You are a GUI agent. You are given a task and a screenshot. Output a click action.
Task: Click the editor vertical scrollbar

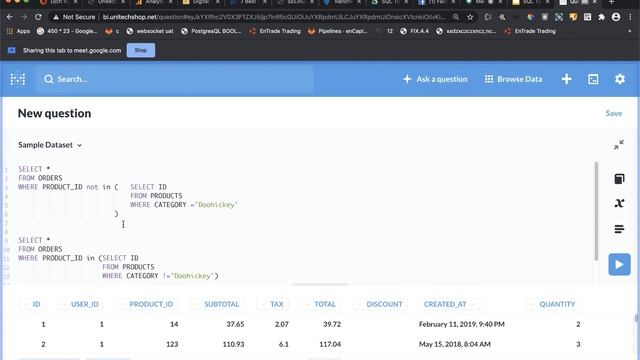596,211
